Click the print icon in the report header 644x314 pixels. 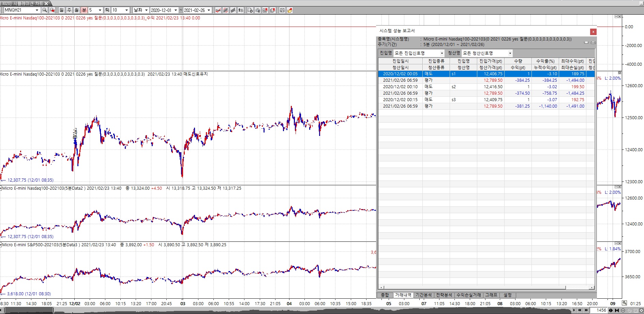click(x=593, y=43)
